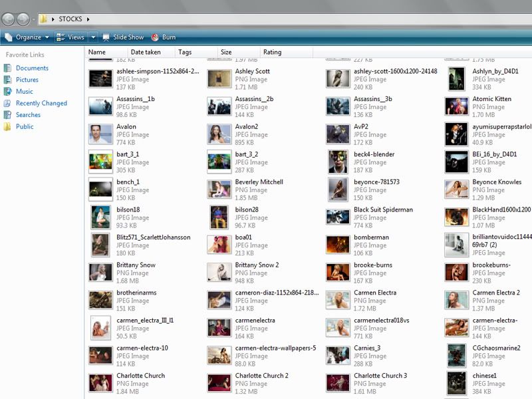The width and height of the screenshot is (532, 399).
Task: Click file name boa01
Action: point(243,237)
